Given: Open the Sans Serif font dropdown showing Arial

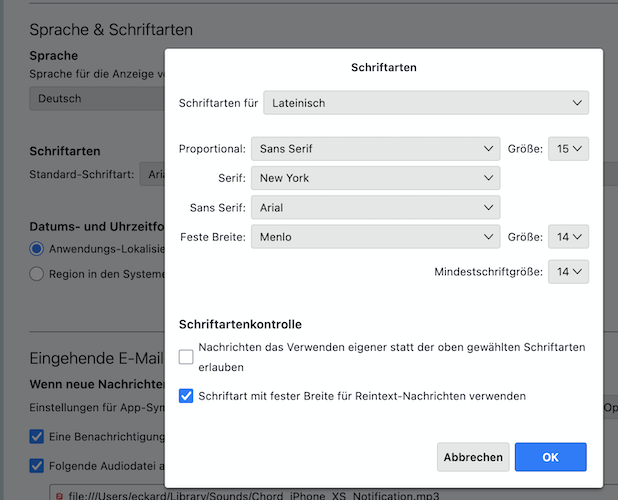Looking at the screenshot, I should (375, 208).
